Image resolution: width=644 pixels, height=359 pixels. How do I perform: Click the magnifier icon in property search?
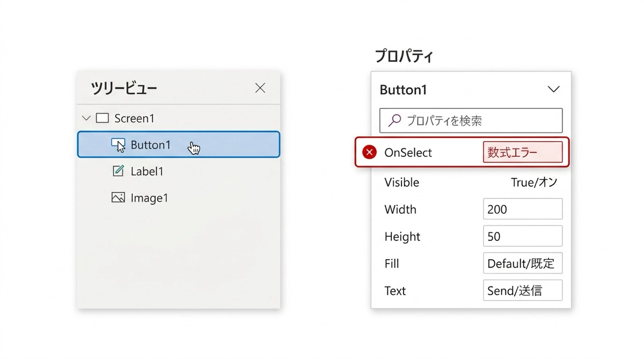[394, 121]
